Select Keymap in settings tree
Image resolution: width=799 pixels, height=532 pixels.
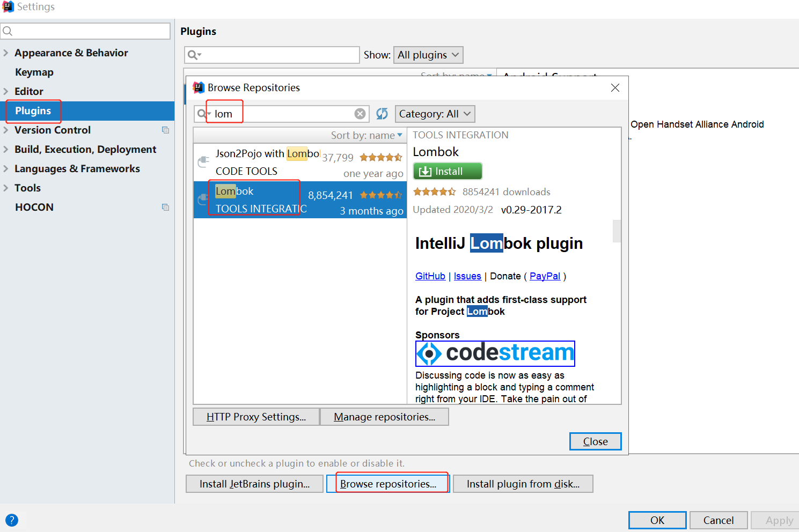[x=34, y=72]
